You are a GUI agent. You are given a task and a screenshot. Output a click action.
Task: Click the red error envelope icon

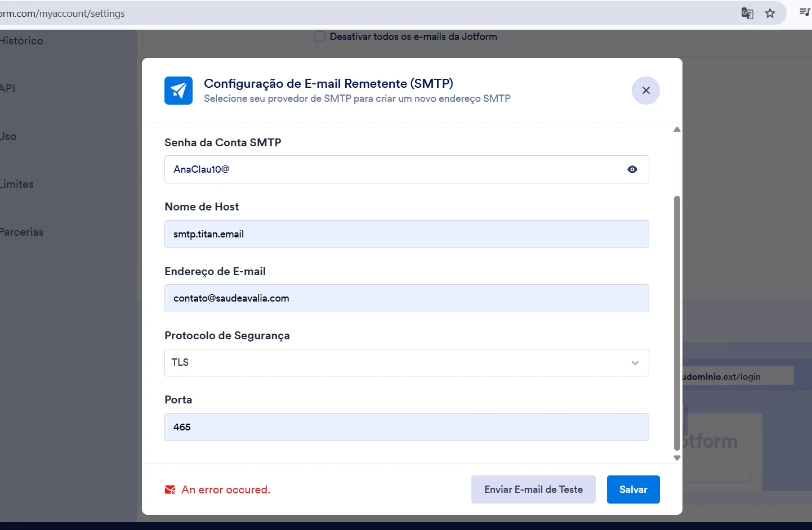tap(169, 489)
